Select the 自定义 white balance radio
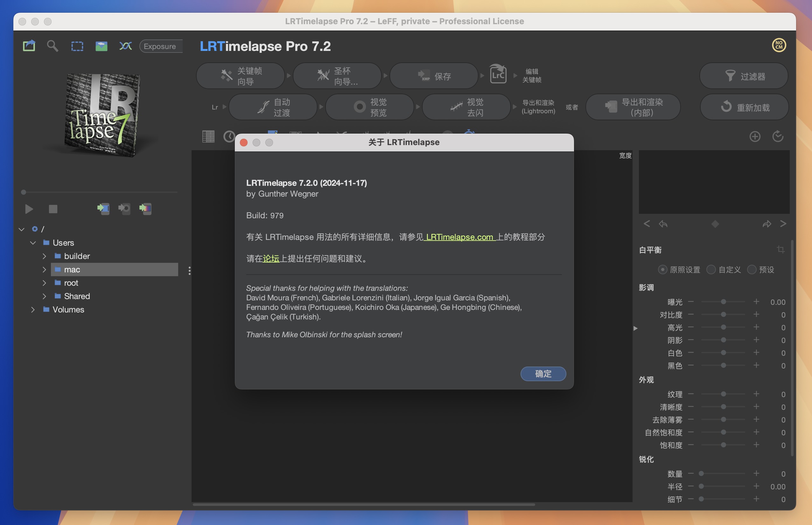 point(711,270)
